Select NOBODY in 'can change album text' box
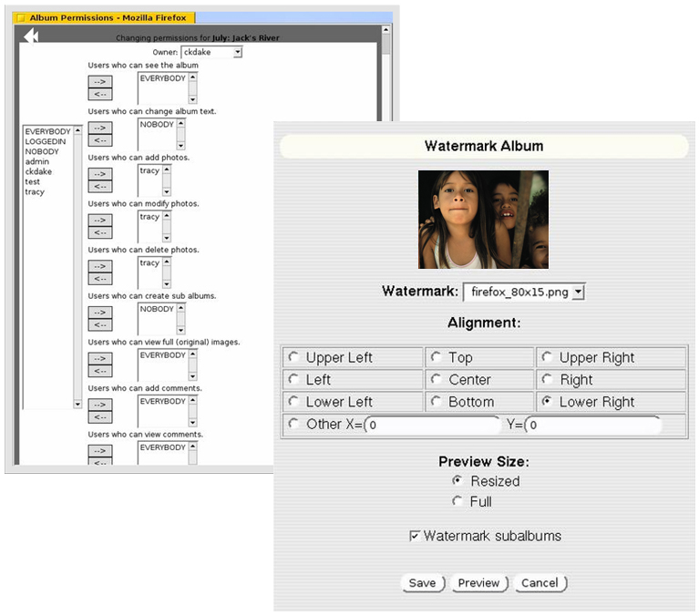 point(157,124)
